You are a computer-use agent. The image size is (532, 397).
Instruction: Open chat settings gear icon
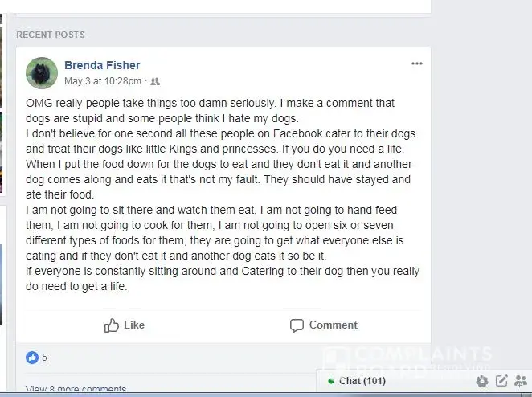tap(481, 381)
